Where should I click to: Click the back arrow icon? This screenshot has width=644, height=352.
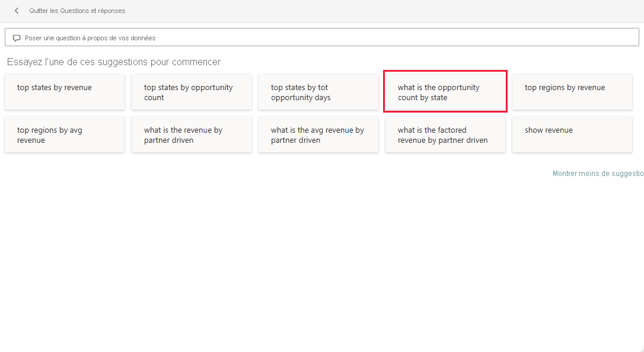(x=17, y=11)
